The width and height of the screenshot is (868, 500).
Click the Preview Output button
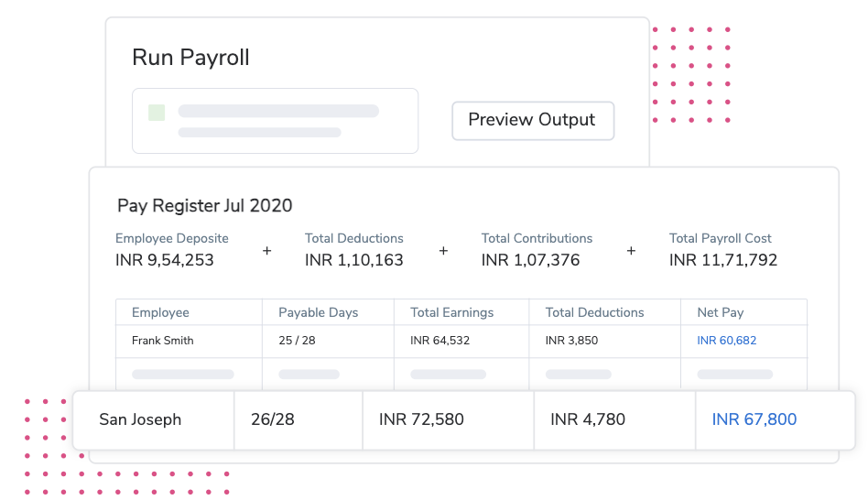(x=532, y=120)
